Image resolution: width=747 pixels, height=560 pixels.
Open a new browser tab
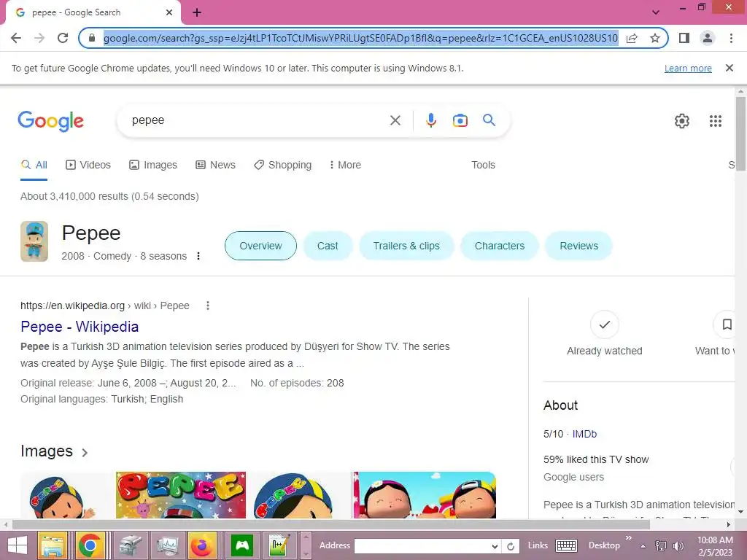197,12
